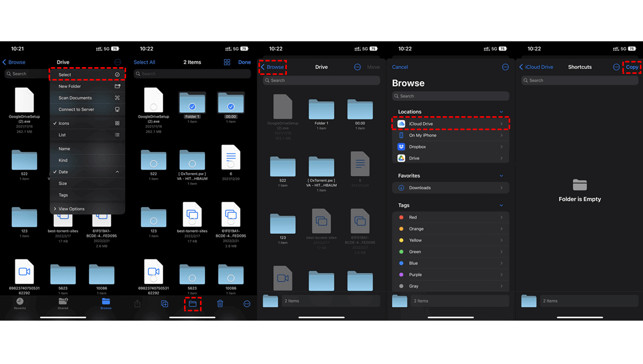Tap the ellipsis icon beside Move
This screenshot has width=643, height=364.
(x=357, y=67)
